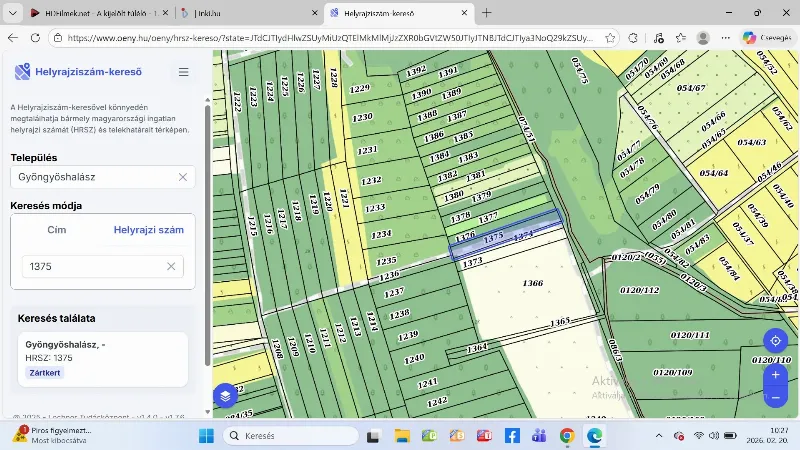Click the Windows Start button
The width and height of the screenshot is (800, 450).
tap(207, 436)
